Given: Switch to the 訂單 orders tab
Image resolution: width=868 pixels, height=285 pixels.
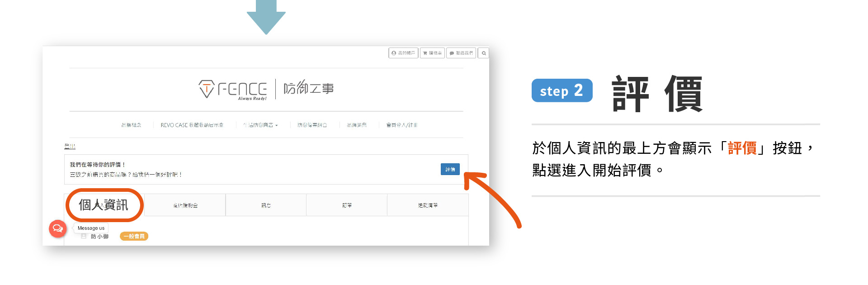Looking at the screenshot, I should 347,205.
